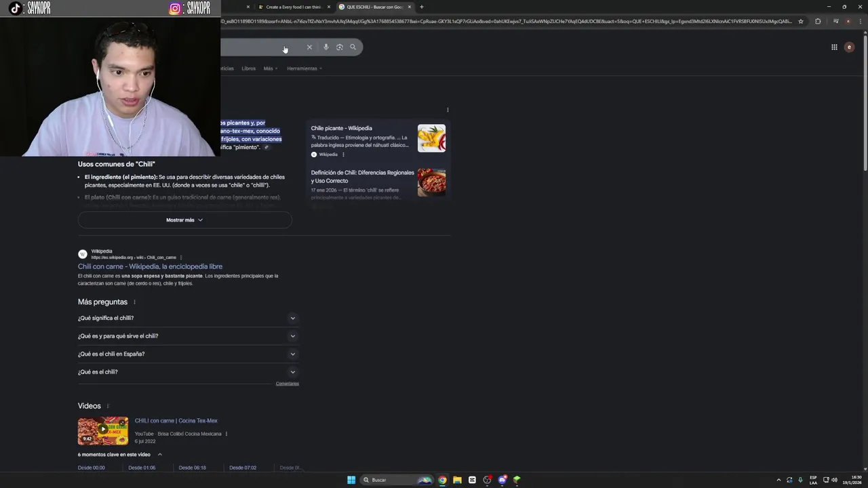Play the Chili con carne video thumbnail
868x488 pixels.
click(103, 431)
